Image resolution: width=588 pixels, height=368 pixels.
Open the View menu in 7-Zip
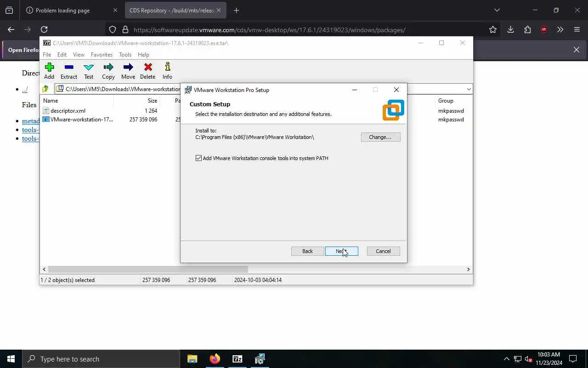point(79,54)
